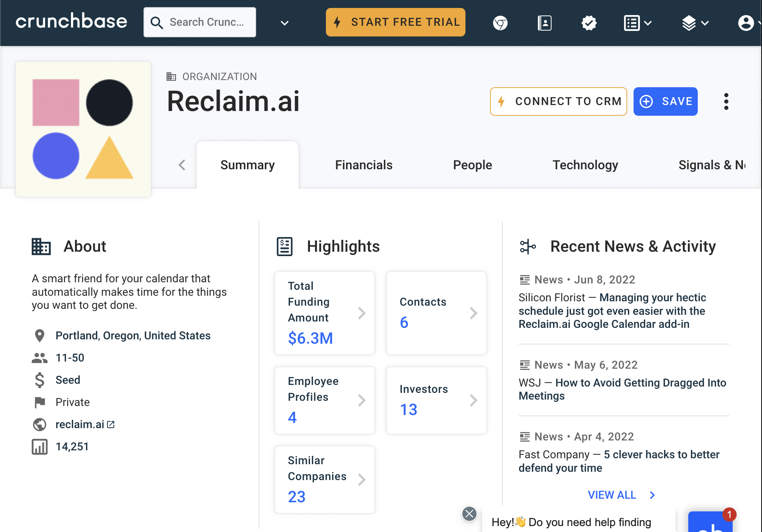Dismiss the chat help popup
Screen dimensions: 762x532
click(469, 514)
